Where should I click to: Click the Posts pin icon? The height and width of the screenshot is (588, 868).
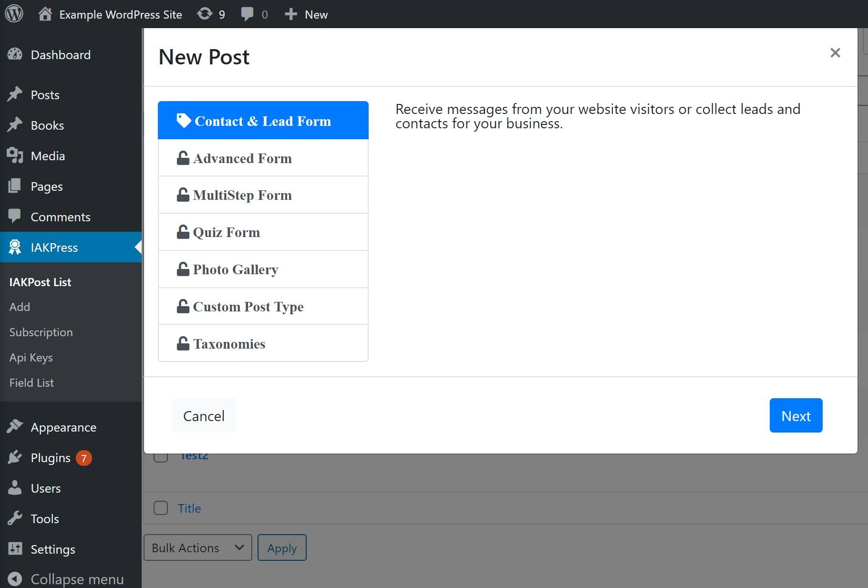[x=15, y=94]
